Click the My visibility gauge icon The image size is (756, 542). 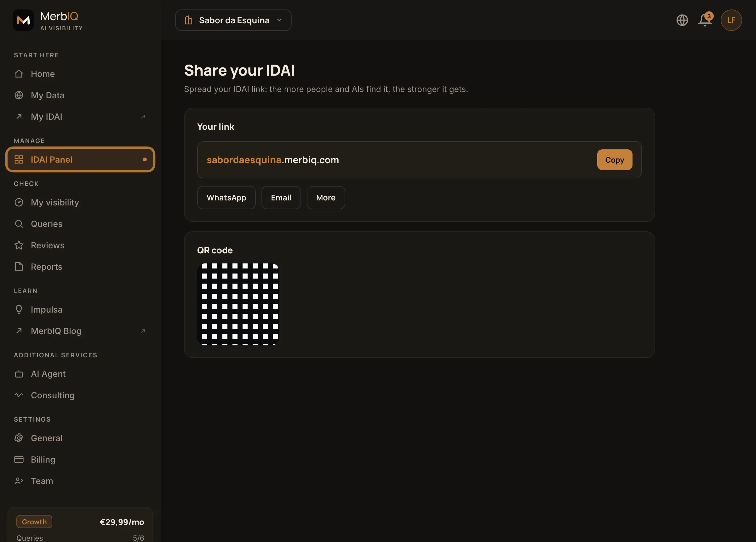[19, 202]
